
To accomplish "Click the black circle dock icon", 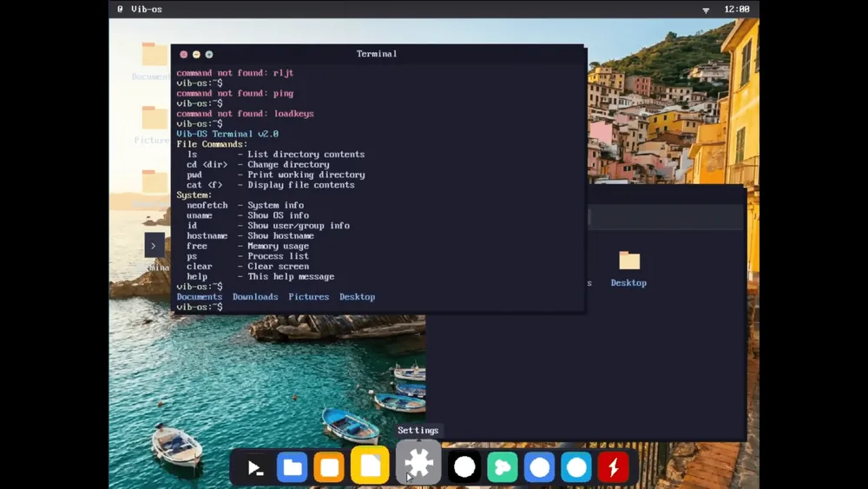I will pos(464,467).
